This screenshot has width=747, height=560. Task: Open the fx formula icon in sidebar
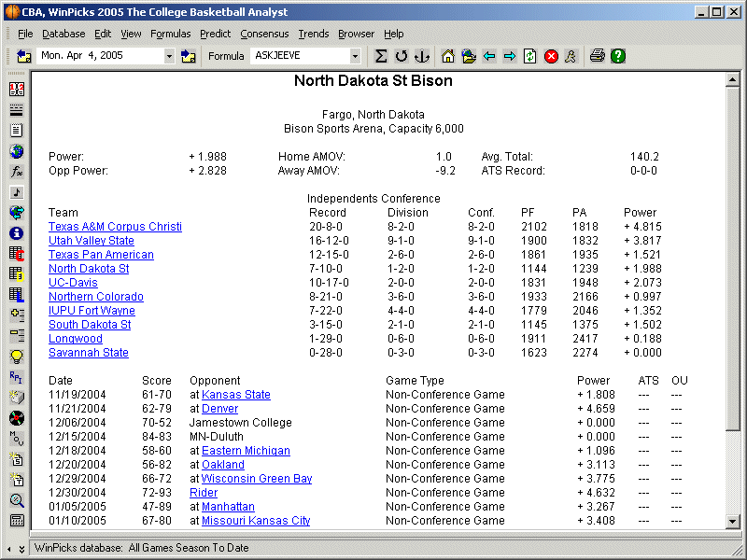point(17,172)
